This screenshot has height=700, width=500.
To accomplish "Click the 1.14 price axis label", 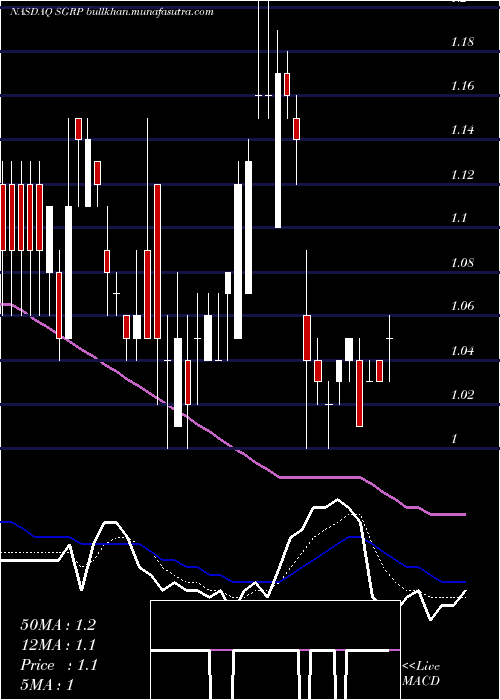I will [462, 130].
